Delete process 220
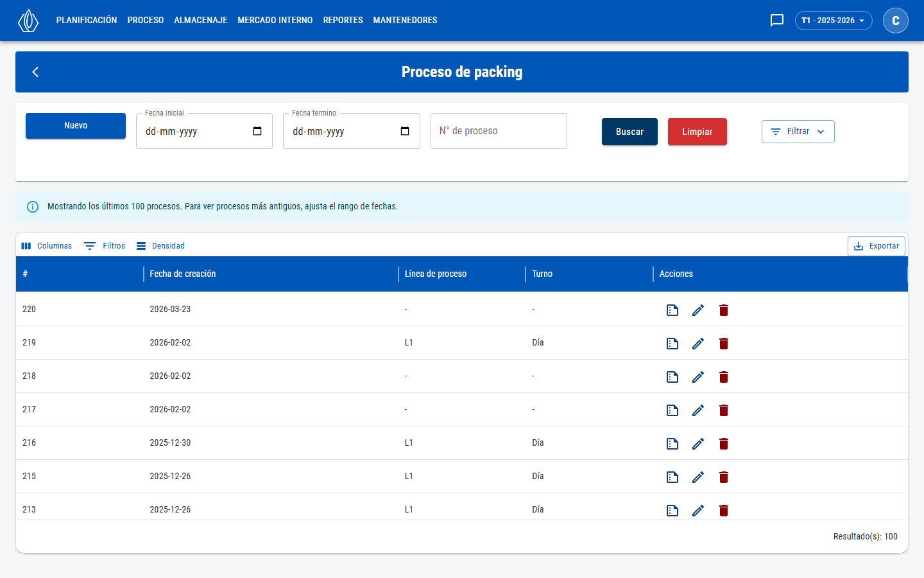Image resolution: width=924 pixels, height=578 pixels. tap(724, 310)
